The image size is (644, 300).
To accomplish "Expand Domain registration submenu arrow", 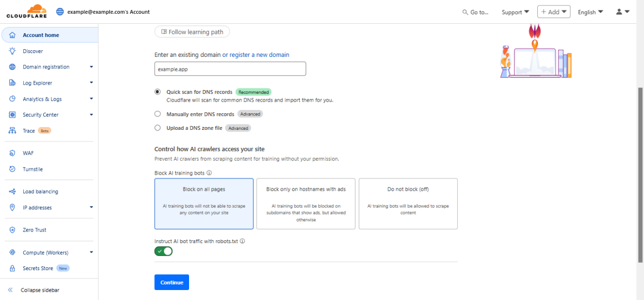I will [92, 67].
